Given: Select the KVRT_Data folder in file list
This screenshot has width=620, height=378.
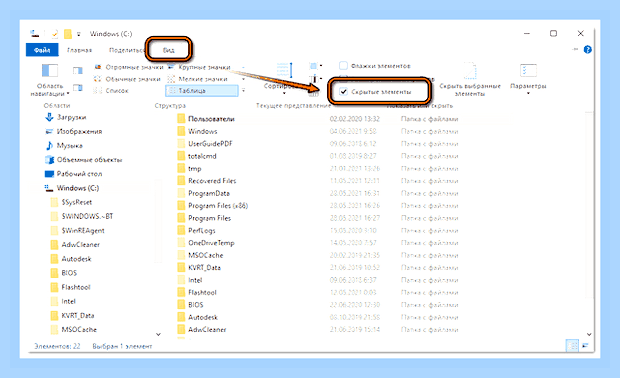Looking at the screenshot, I should [x=204, y=268].
